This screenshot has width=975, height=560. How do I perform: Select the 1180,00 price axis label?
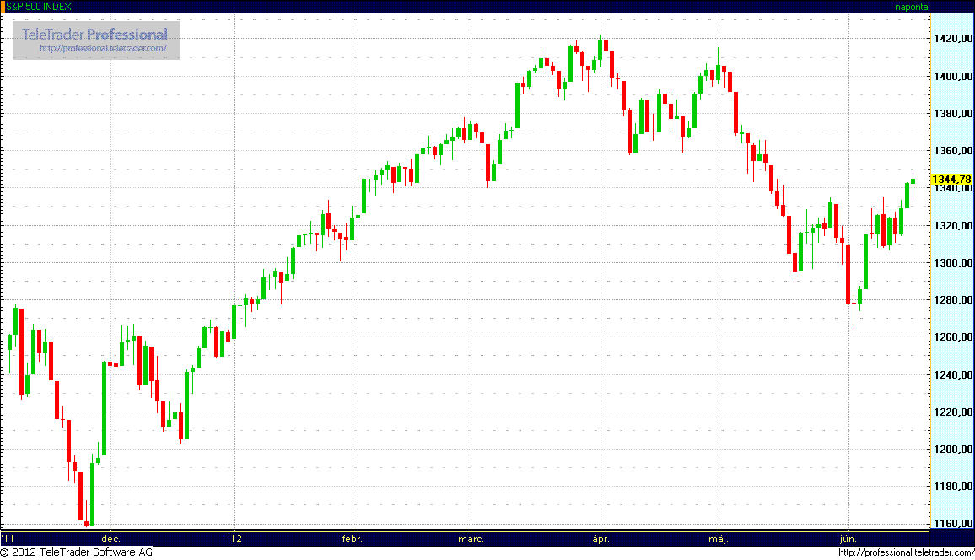coord(953,486)
